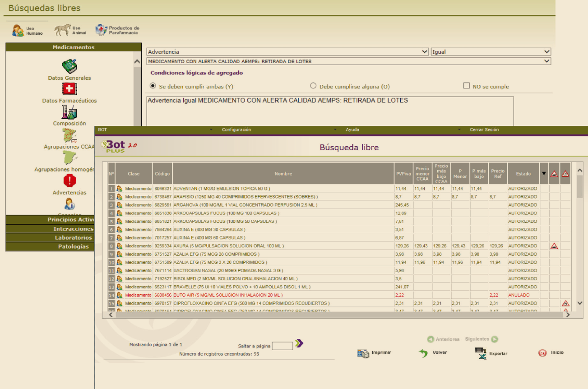Check the 'NO se cumple' checkbox
Viewport: 588px width, 389px height.
tap(467, 86)
